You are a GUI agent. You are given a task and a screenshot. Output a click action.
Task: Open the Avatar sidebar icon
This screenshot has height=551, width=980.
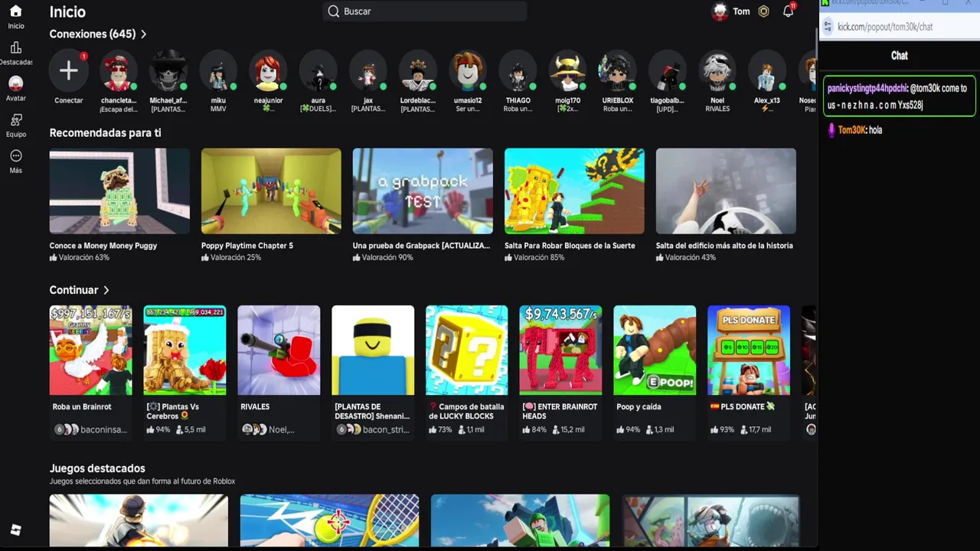coord(15,83)
